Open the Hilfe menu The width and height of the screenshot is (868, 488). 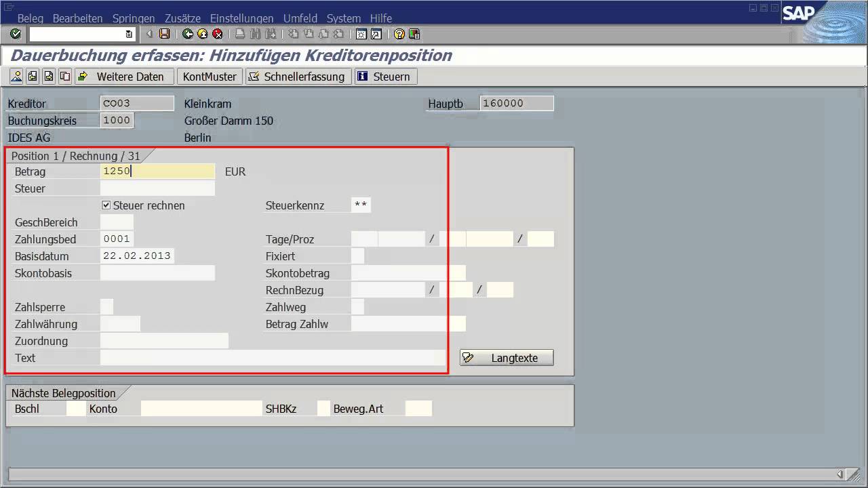coord(381,18)
